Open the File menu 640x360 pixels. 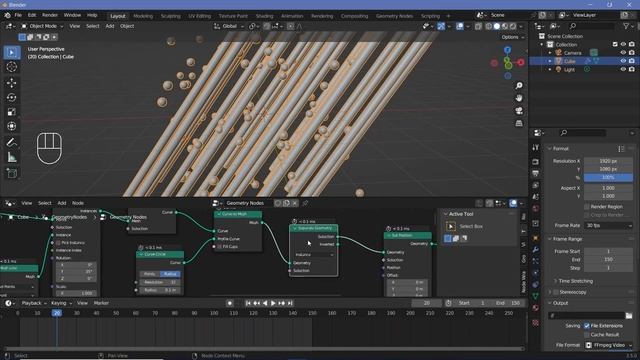pos(18,15)
